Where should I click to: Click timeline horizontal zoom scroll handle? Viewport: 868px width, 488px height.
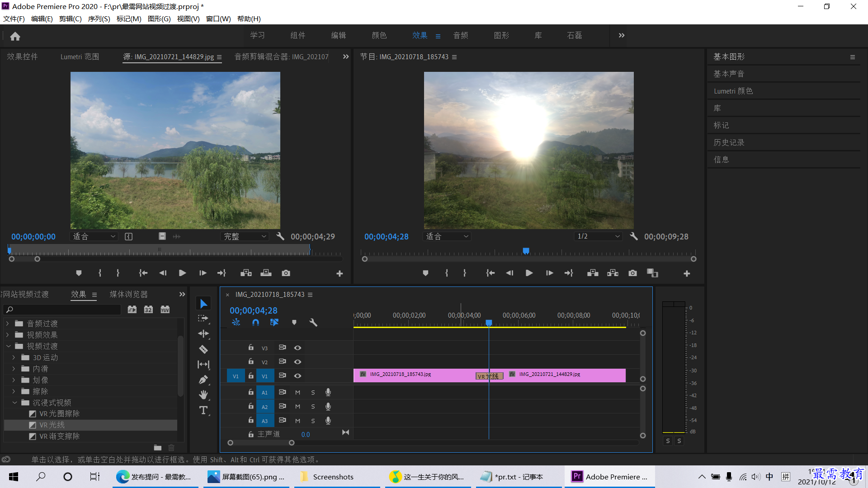pyautogui.click(x=292, y=443)
